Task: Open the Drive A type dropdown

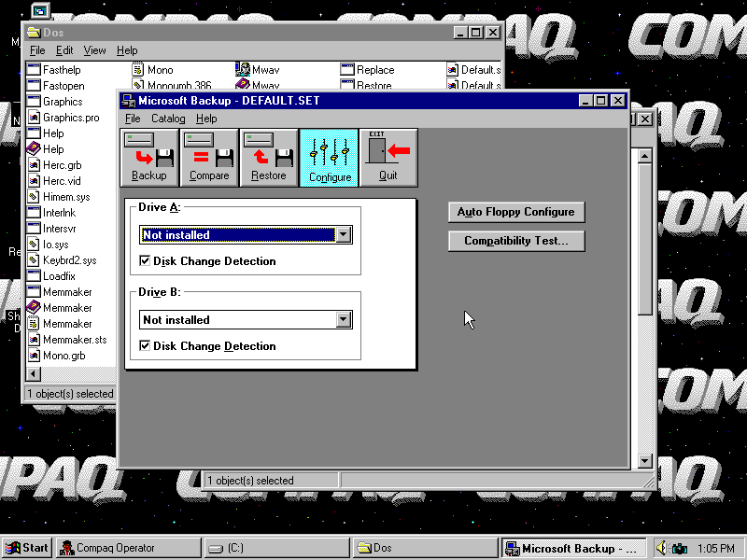Action: coord(344,235)
